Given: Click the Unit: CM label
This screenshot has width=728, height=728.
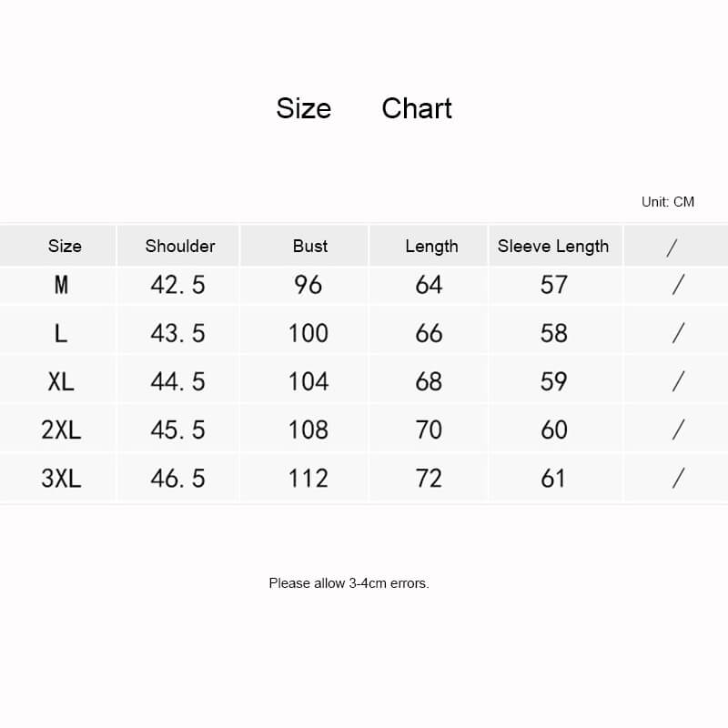Looking at the screenshot, I should coord(667,201).
